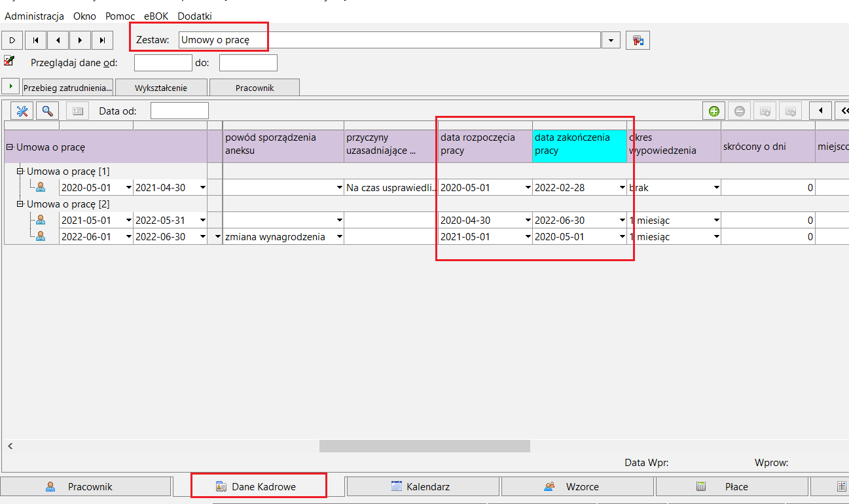
Task: Collapse the Umowa o pracę [2] tree node
Action: pos(20,204)
